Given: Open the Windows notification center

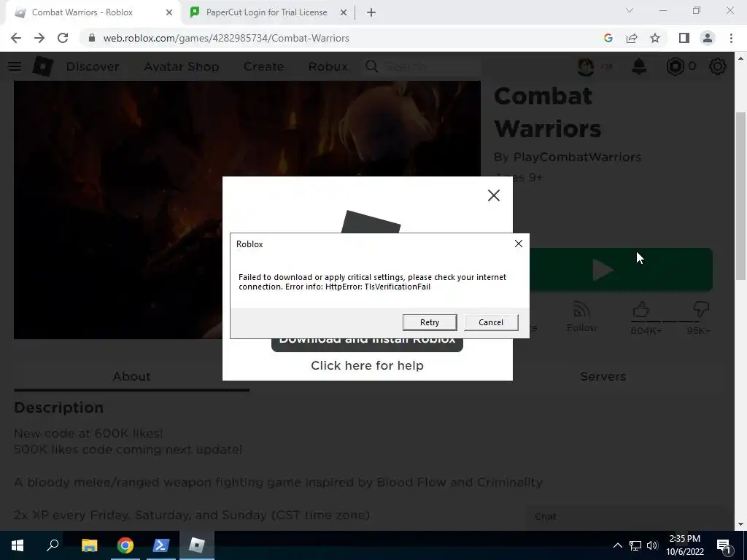Looking at the screenshot, I should point(724,545).
